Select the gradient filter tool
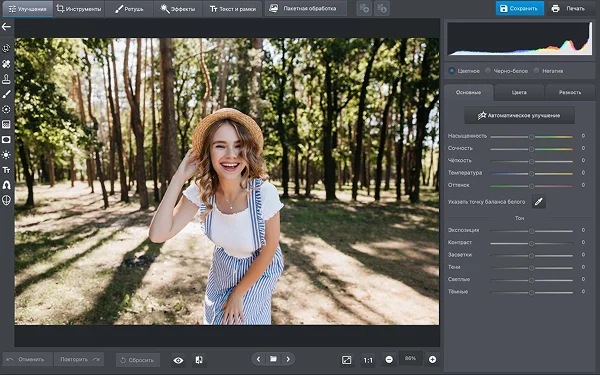The image size is (600, 375). click(x=6, y=124)
